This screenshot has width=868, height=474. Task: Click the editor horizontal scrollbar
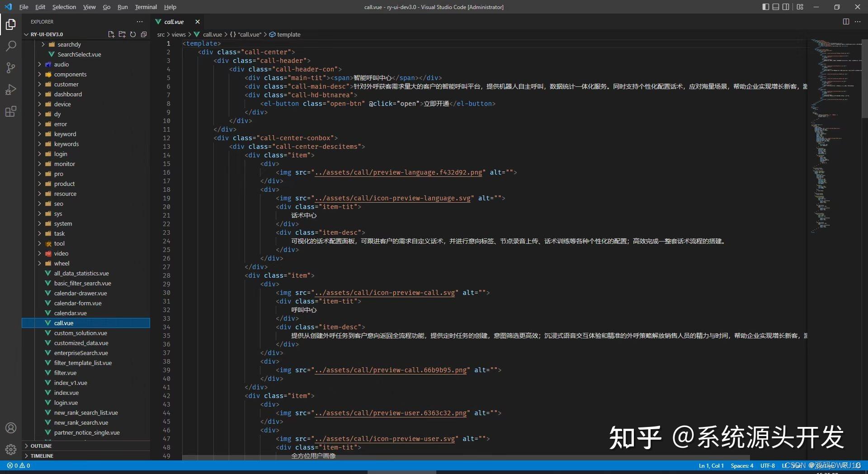[x=466, y=458]
